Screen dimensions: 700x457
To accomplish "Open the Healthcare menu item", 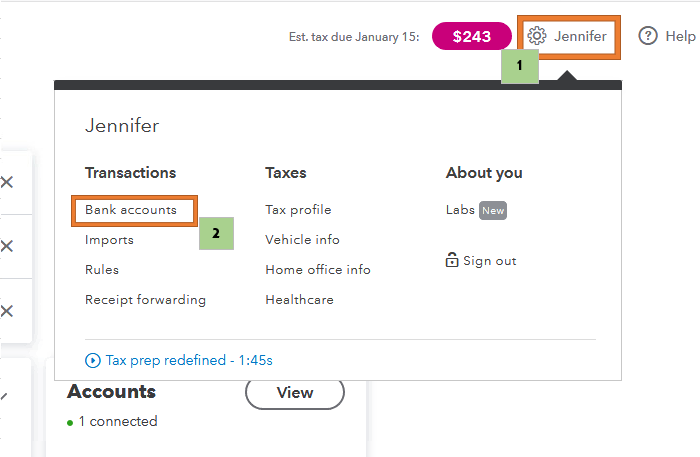I will coord(299,300).
